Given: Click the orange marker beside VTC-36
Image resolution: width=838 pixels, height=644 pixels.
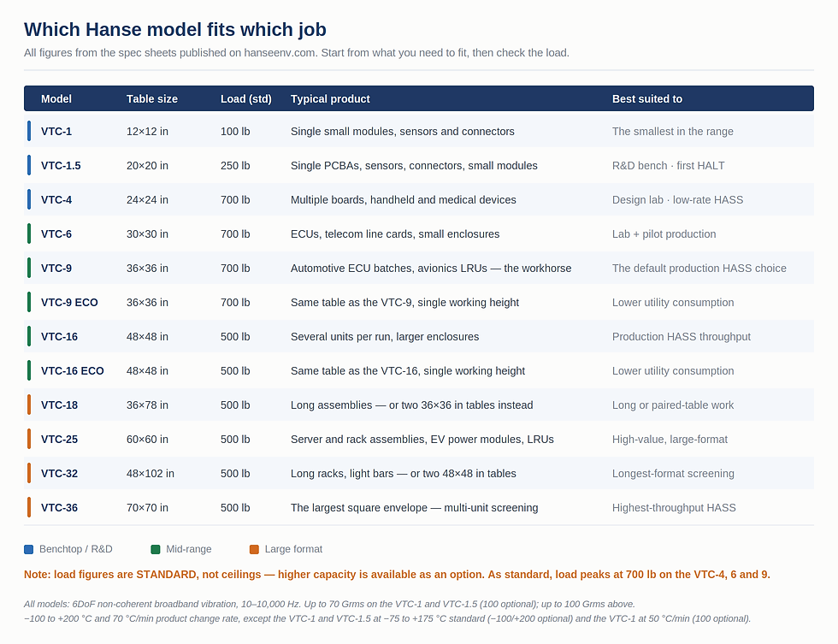Looking at the screenshot, I should click(x=29, y=508).
